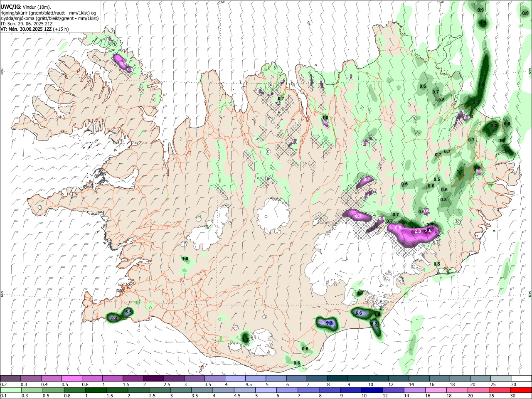The height and width of the screenshot is (399, 532).
Task: Click the 0.1 label under the rain legend
Action: tap(4, 396)
